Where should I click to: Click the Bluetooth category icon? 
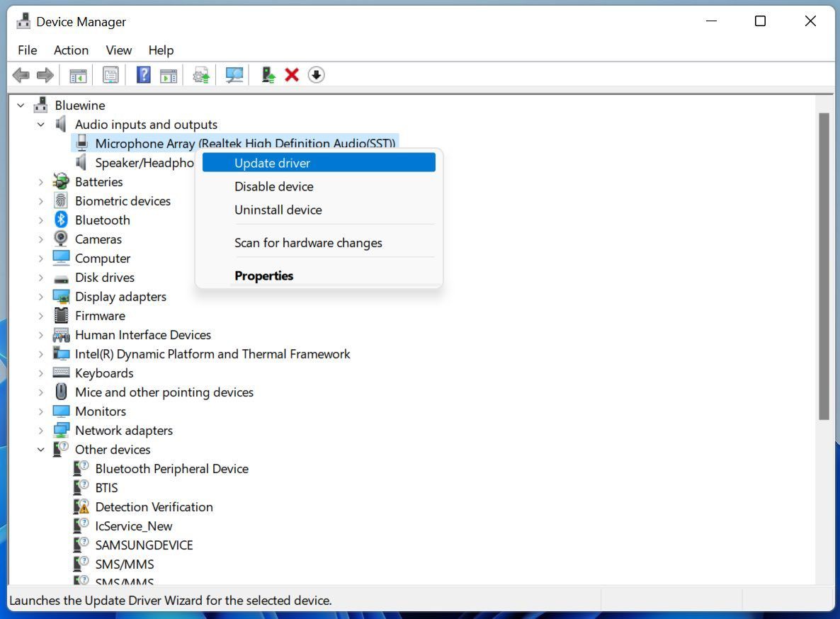pyautogui.click(x=61, y=220)
